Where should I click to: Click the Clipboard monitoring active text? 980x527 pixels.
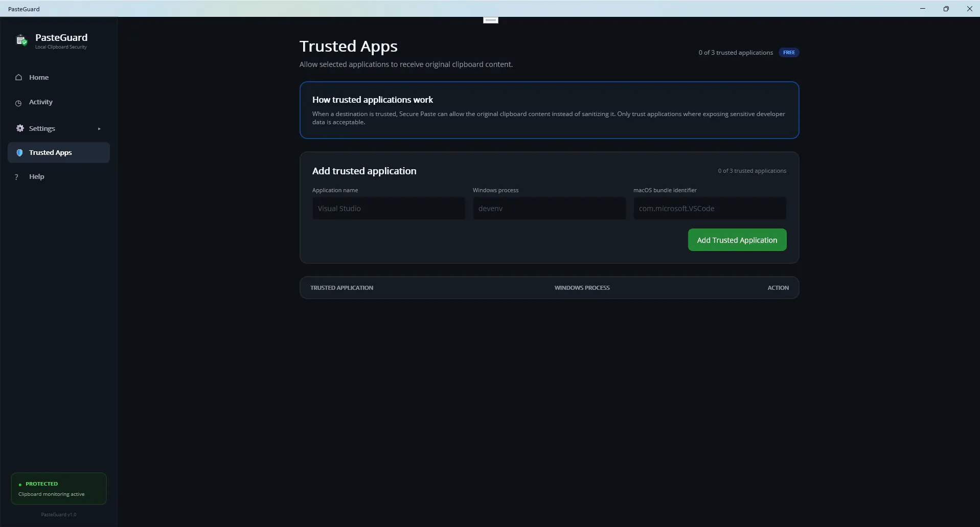[x=51, y=494]
